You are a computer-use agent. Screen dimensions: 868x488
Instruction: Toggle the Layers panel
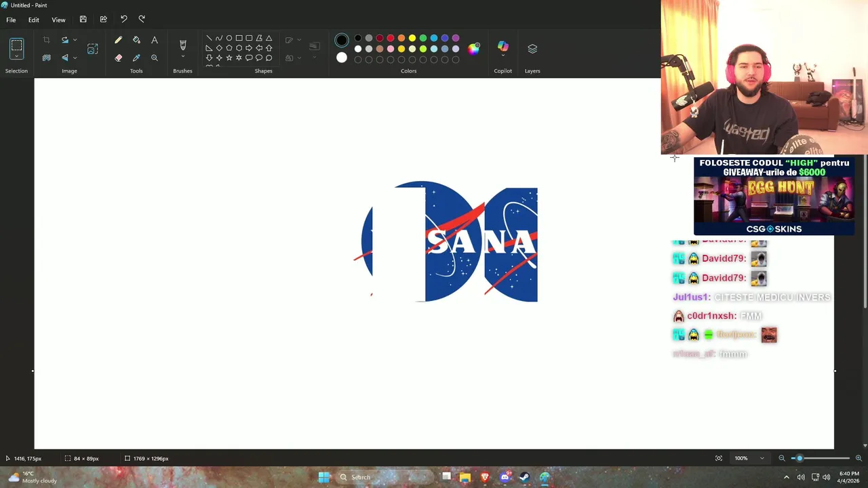(x=532, y=49)
